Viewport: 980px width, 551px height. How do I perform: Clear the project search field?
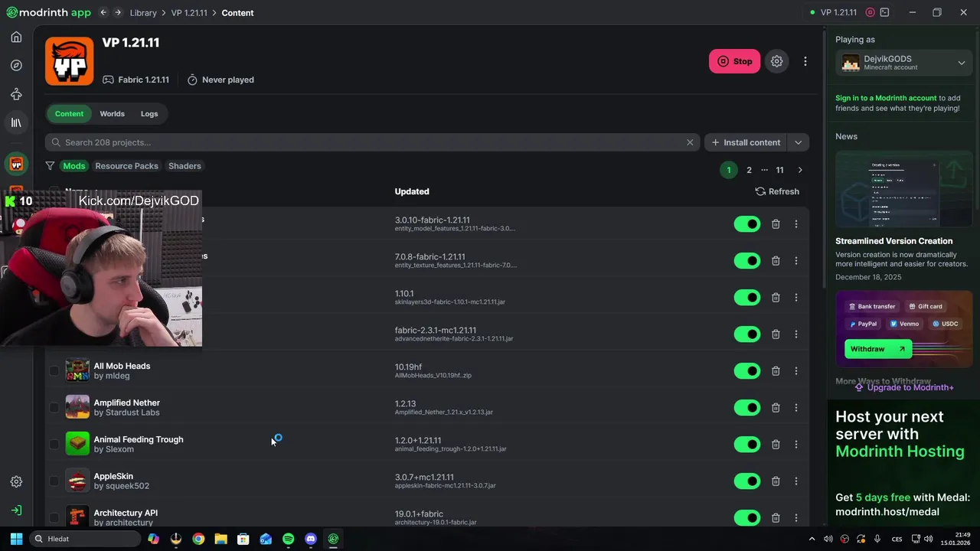point(690,142)
